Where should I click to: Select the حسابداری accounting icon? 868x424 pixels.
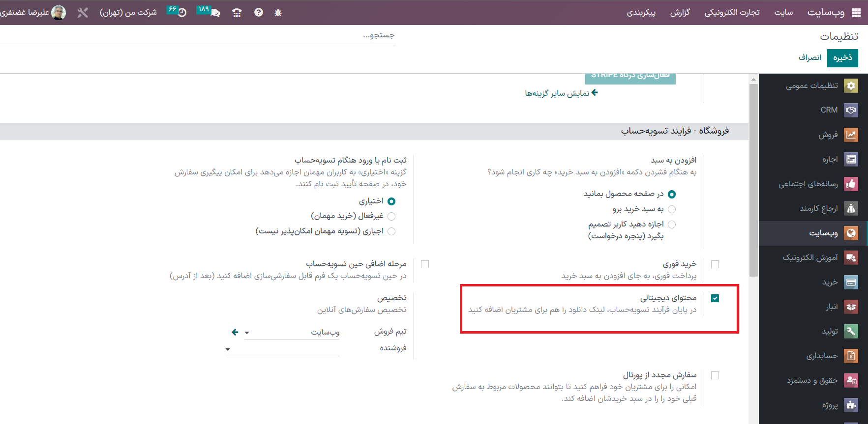click(x=851, y=356)
